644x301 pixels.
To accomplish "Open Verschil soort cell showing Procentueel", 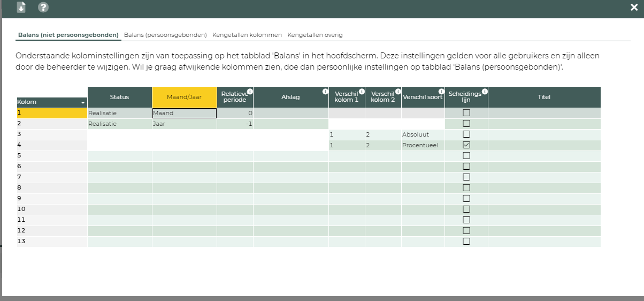I will pyautogui.click(x=423, y=145).
